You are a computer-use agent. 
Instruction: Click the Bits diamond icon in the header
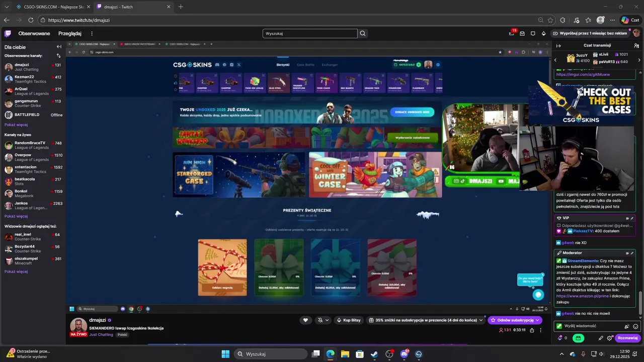click(543, 34)
